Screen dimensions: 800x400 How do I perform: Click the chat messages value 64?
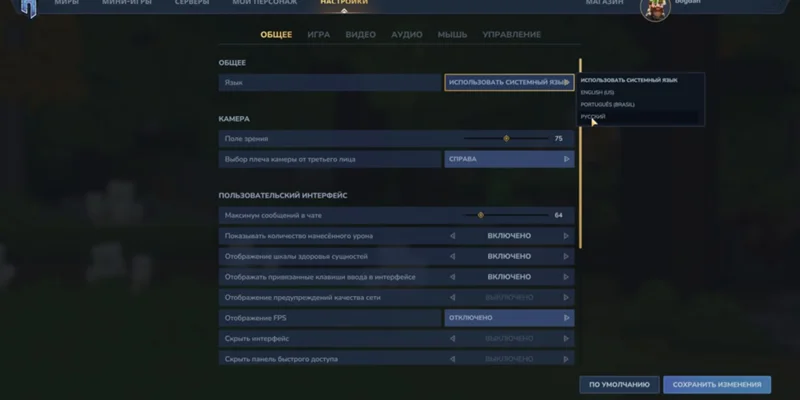click(558, 215)
